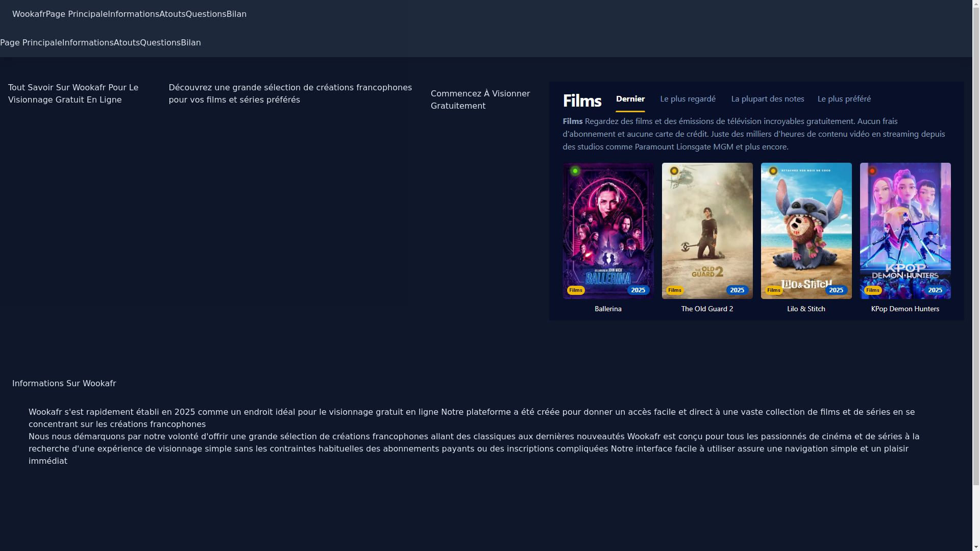Click the Films badge on The Old Guard 2
The width and height of the screenshot is (980, 551).
(x=675, y=290)
